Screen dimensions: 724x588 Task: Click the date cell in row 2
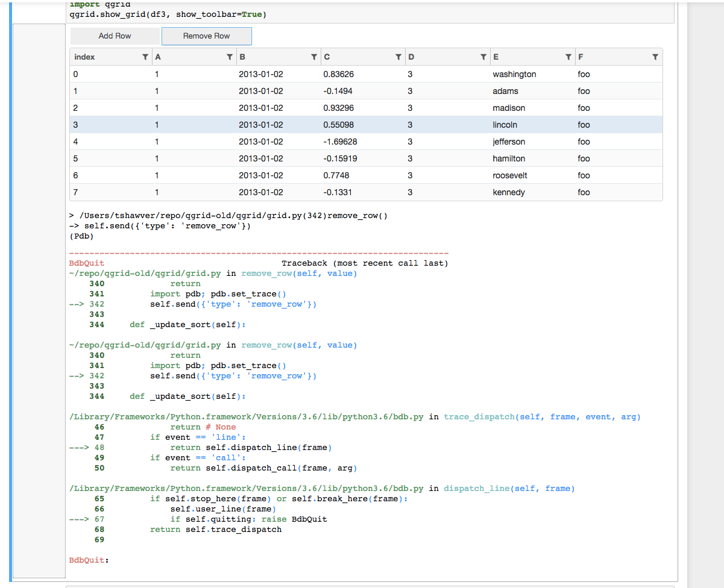point(261,108)
